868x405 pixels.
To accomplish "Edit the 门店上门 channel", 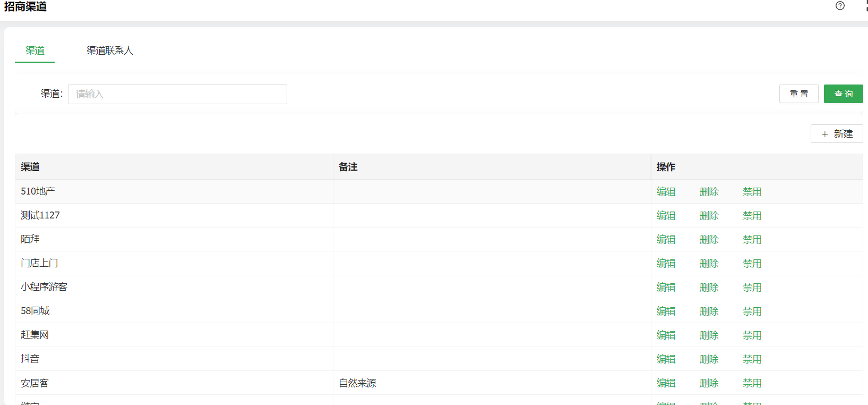I will click(x=666, y=264).
